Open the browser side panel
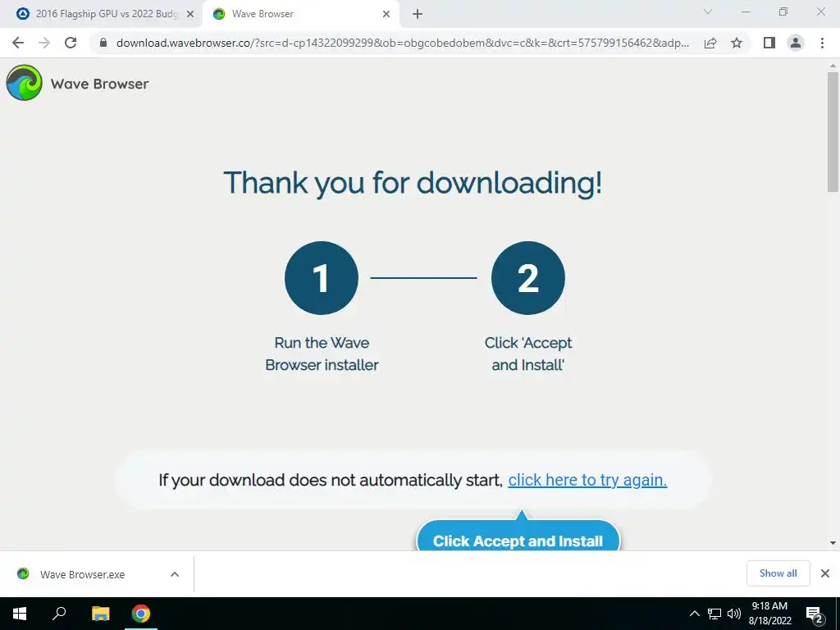Image resolution: width=840 pixels, height=630 pixels. [769, 43]
